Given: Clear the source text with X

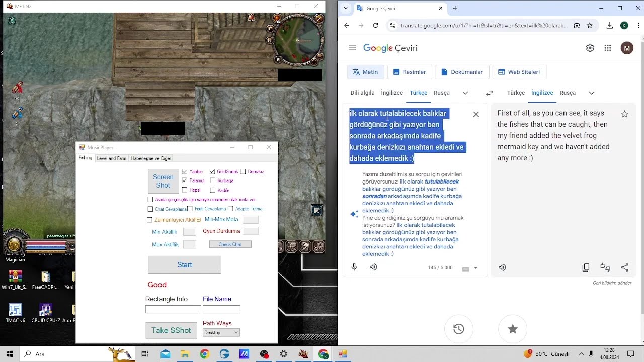Looking at the screenshot, I should 476,114.
